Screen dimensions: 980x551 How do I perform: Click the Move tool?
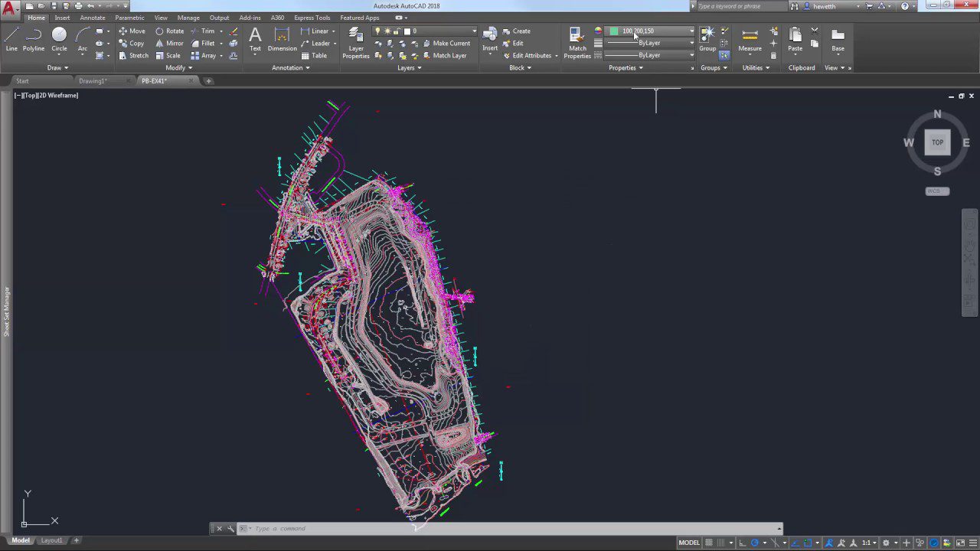132,31
